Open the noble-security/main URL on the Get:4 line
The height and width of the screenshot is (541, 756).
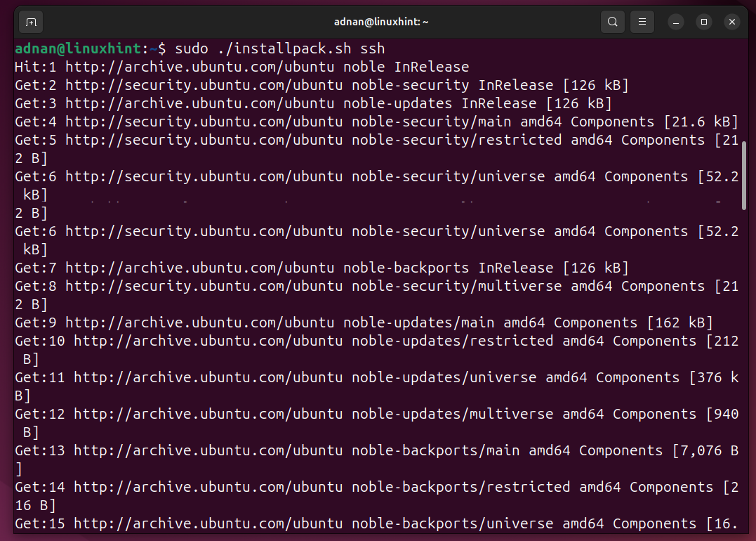204,122
